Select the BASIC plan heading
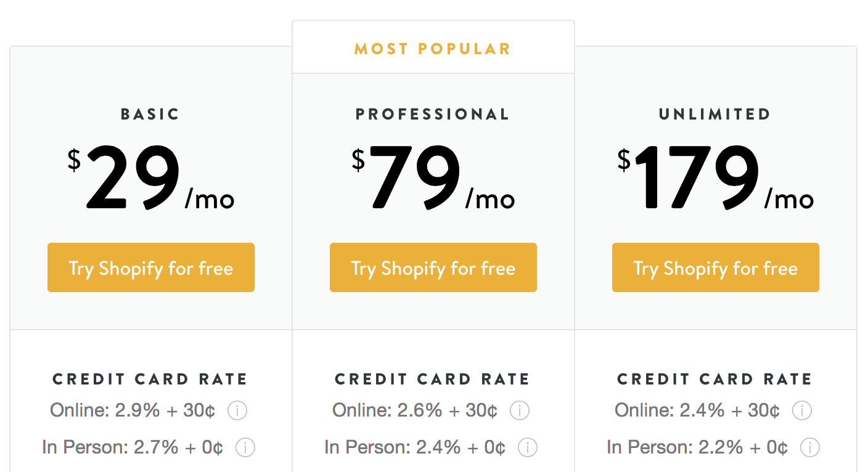This screenshot has width=868, height=472. click(150, 114)
